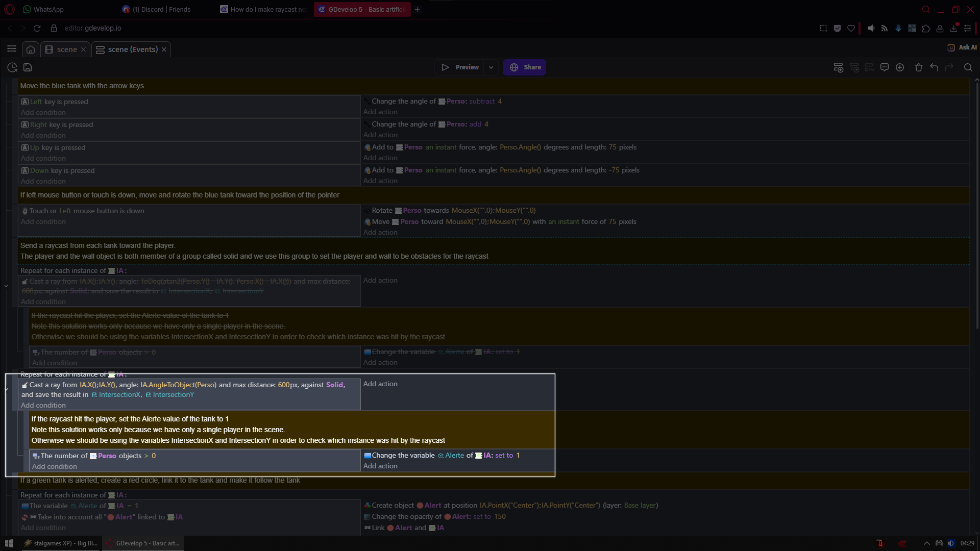The width and height of the screenshot is (980, 551).
Task: Click the Save project icon
Action: point(28,67)
